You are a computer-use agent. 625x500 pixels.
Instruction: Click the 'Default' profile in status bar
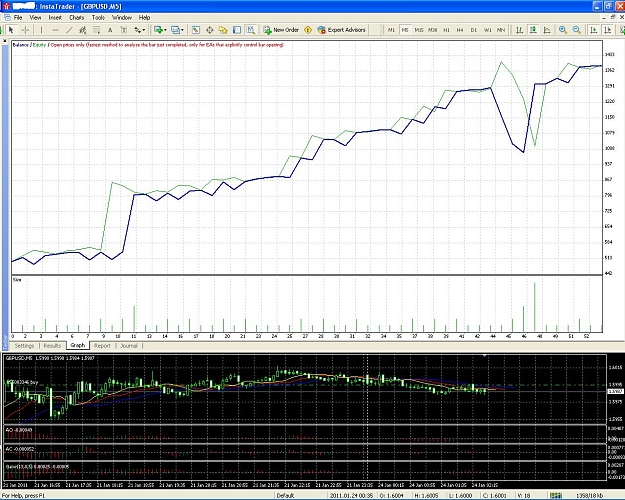tap(285, 496)
